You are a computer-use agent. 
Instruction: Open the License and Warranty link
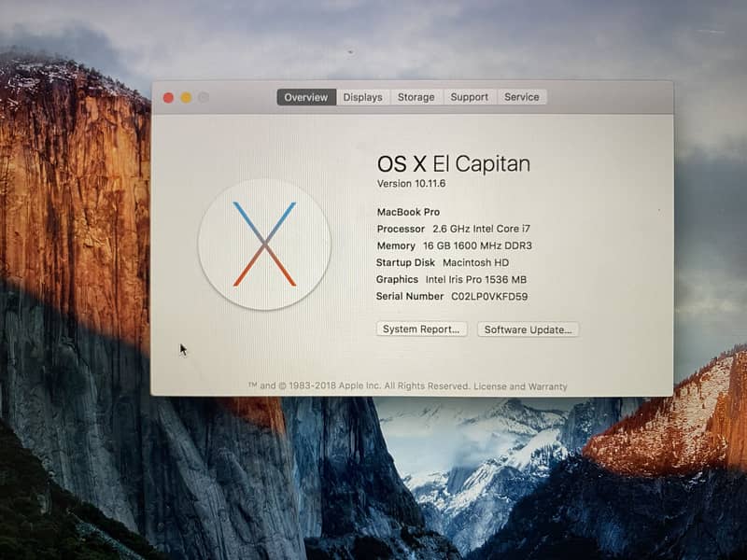pos(520,386)
